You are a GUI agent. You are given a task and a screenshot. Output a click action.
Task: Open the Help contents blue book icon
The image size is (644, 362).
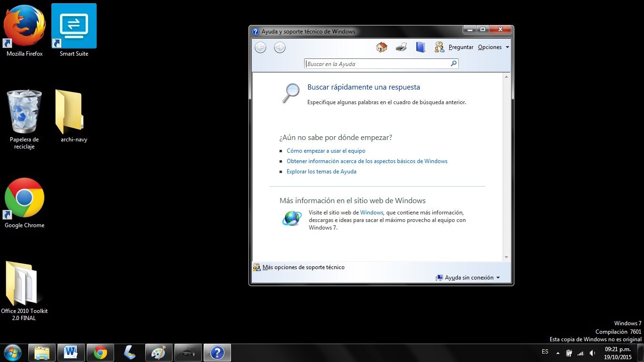click(x=421, y=47)
